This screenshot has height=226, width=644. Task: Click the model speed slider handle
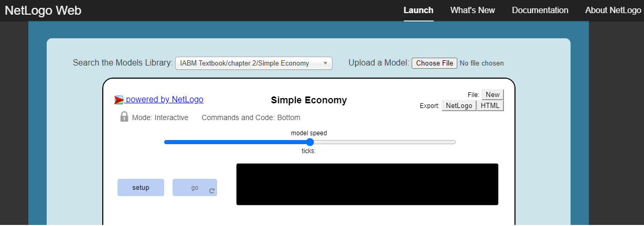click(x=310, y=142)
